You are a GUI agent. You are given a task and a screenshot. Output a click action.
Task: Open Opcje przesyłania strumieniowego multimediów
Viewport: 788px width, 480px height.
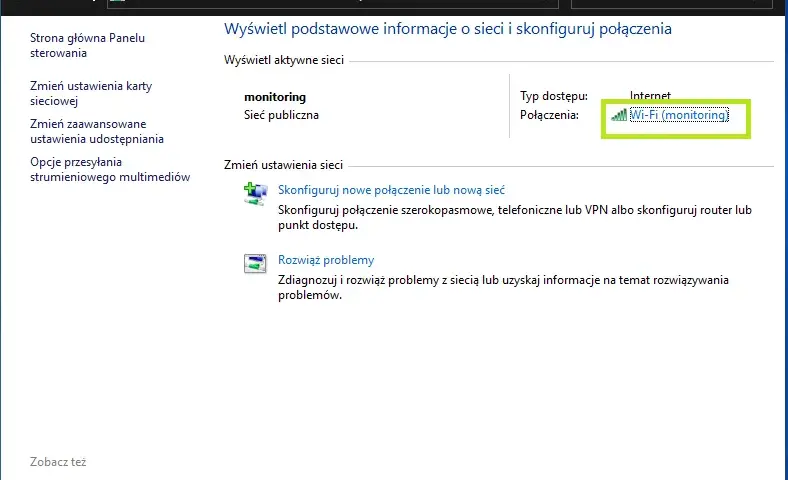110,169
